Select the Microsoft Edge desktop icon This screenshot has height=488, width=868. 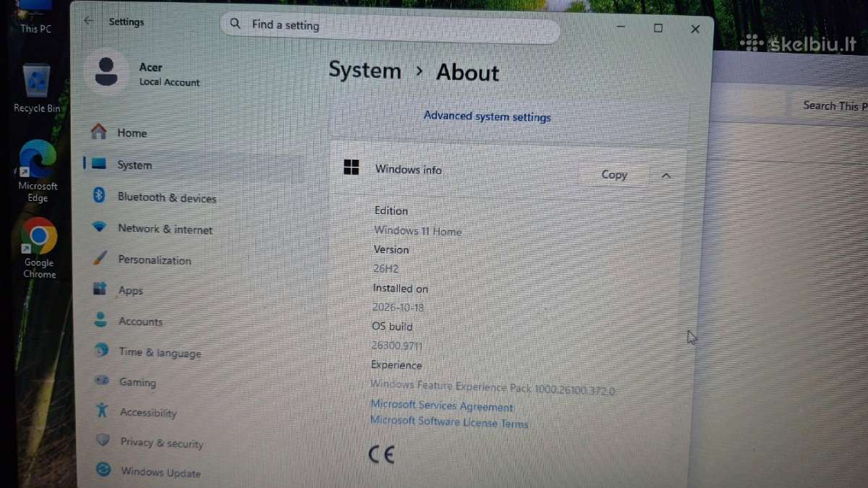pyautogui.click(x=38, y=172)
